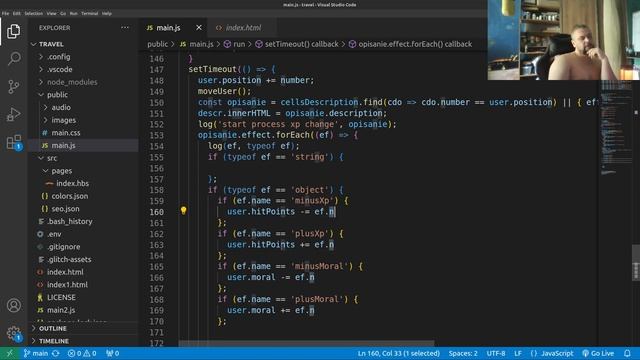The height and width of the screenshot is (360, 640).
Task: Open the Extensions view icon
Action: 13,142
